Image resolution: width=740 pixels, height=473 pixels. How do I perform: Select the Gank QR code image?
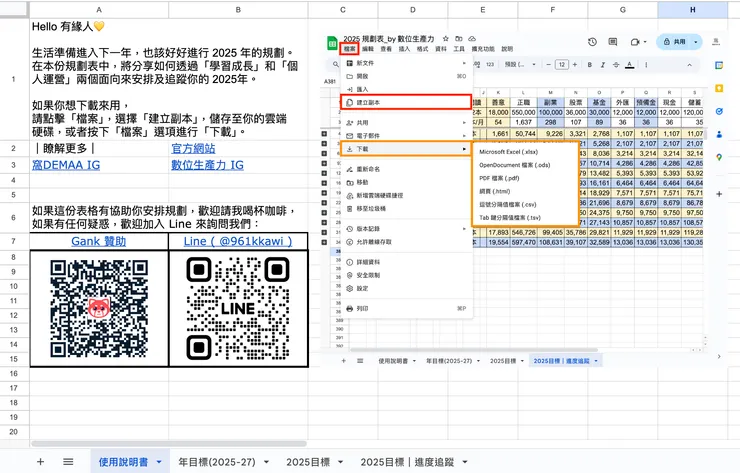coord(99,308)
